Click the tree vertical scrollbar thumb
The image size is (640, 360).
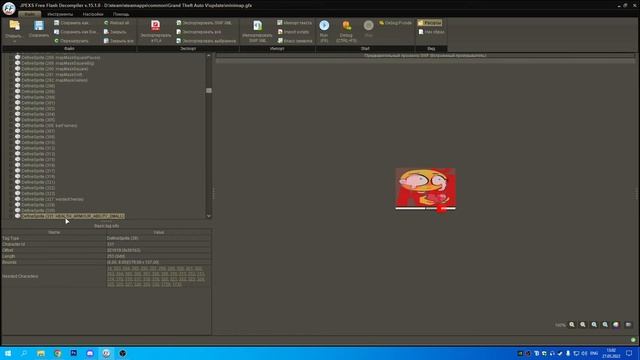click(209, 90)
